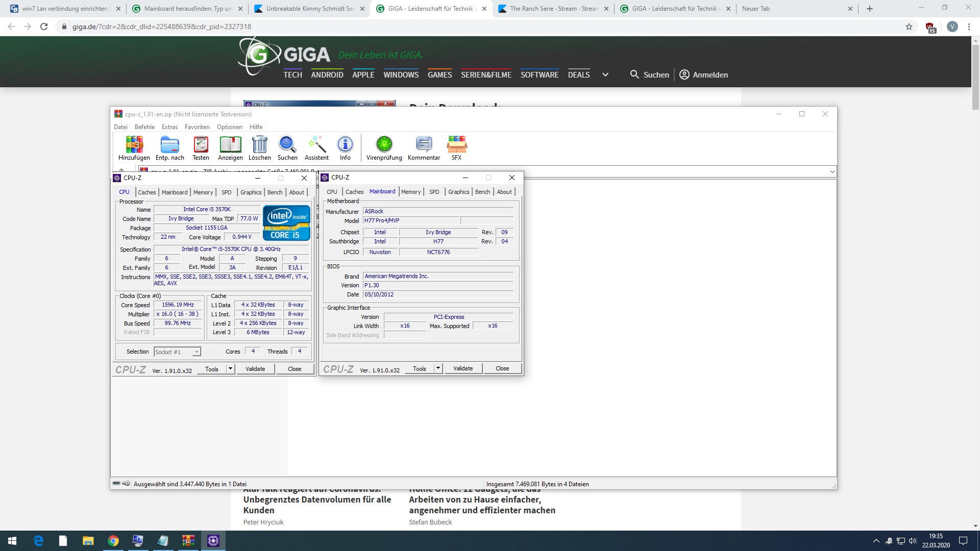Open Chrome from the Windows taskbar

(113, 540)
